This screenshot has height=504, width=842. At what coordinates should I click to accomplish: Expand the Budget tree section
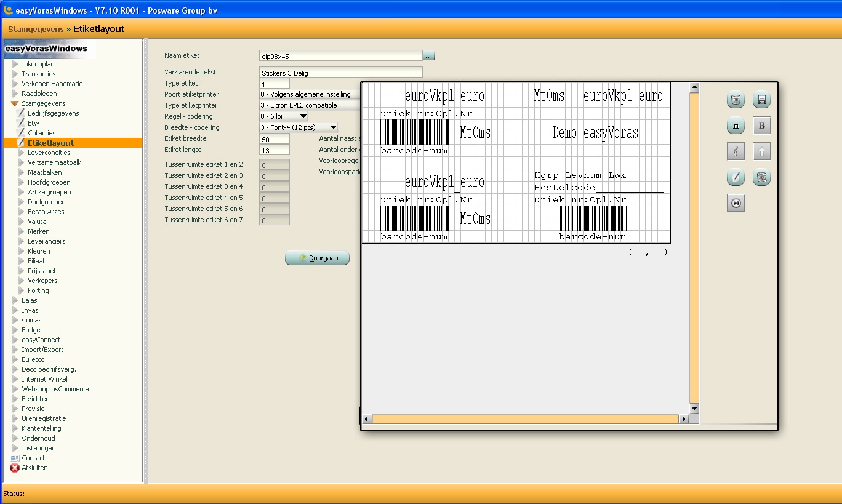click(15, 330)
